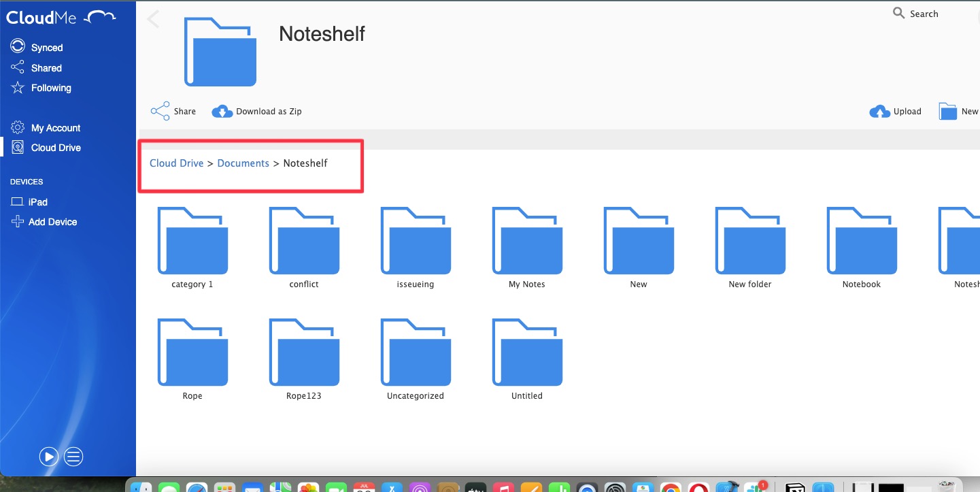The width and height of the screenshot is (980, 492).
Task: Open Google Chrome from the Dock
Action: [671, 487]
